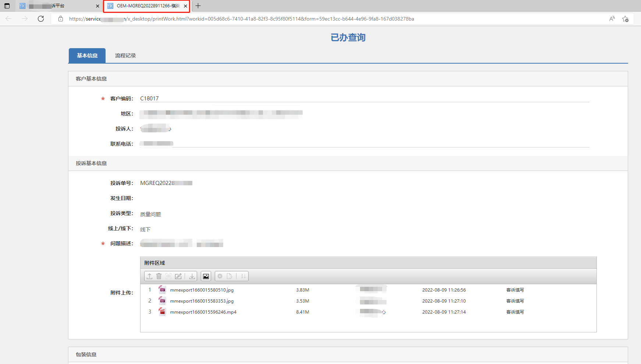Click the document check icon in attachment toolbar

pyautogui.click(x=229, y=276)
